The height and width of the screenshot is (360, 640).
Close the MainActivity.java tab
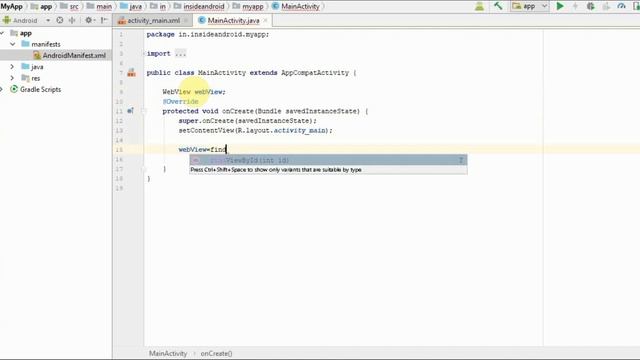[265, 20]
